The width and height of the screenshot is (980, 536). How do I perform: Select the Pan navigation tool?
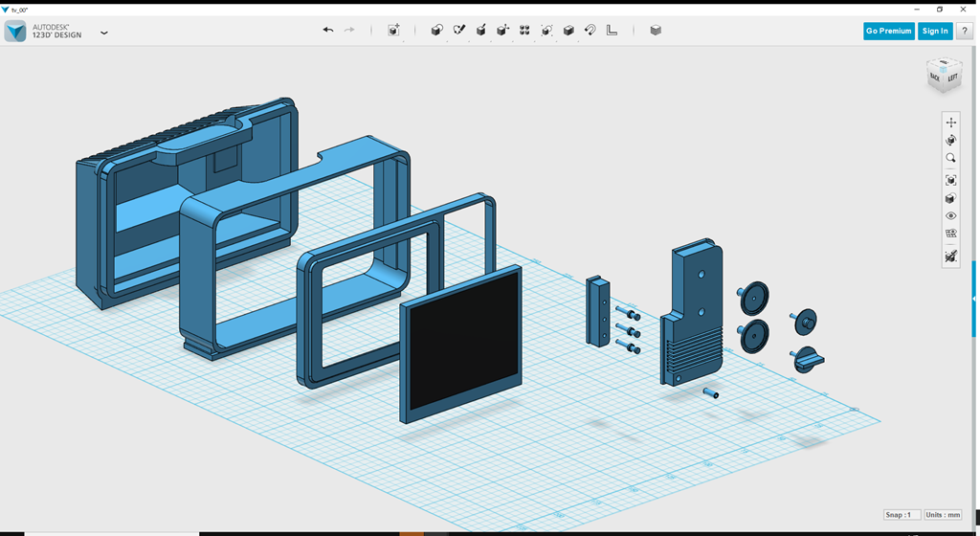pos(950,123)
